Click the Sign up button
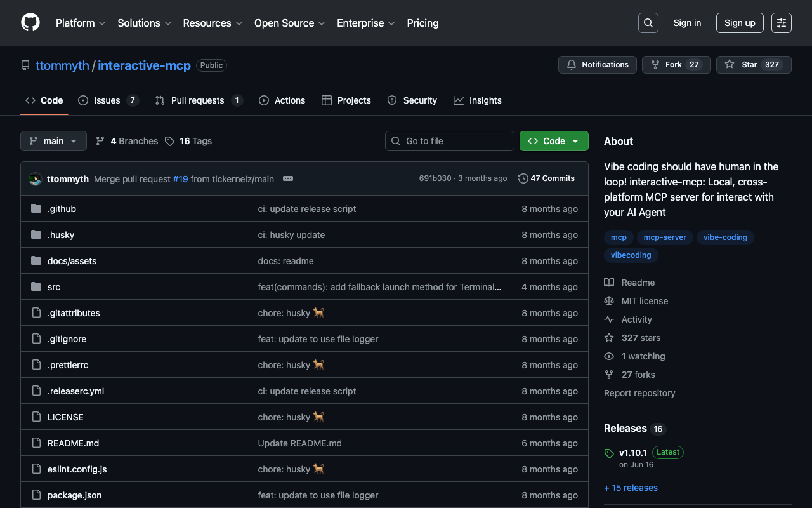 coord(740,23)
